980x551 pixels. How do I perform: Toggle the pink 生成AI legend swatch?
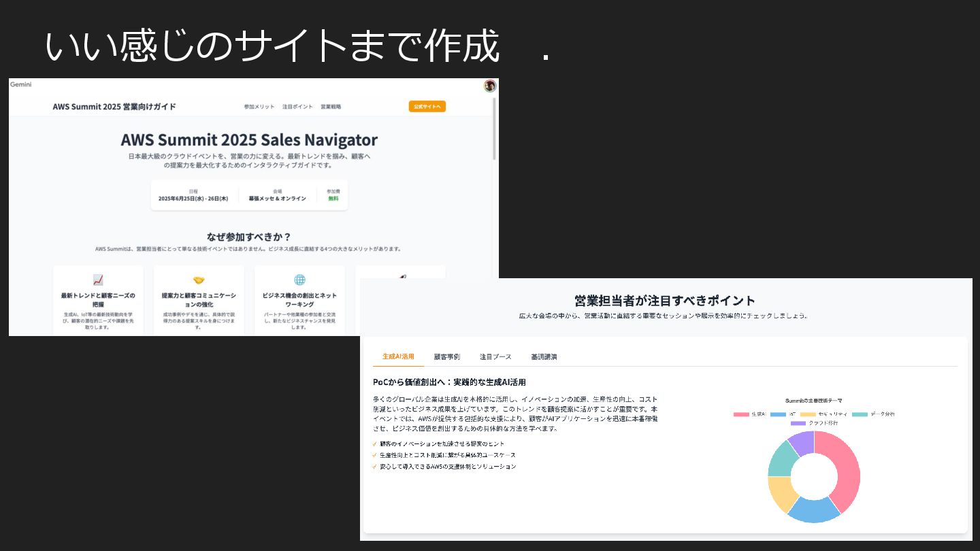[741, 414]
